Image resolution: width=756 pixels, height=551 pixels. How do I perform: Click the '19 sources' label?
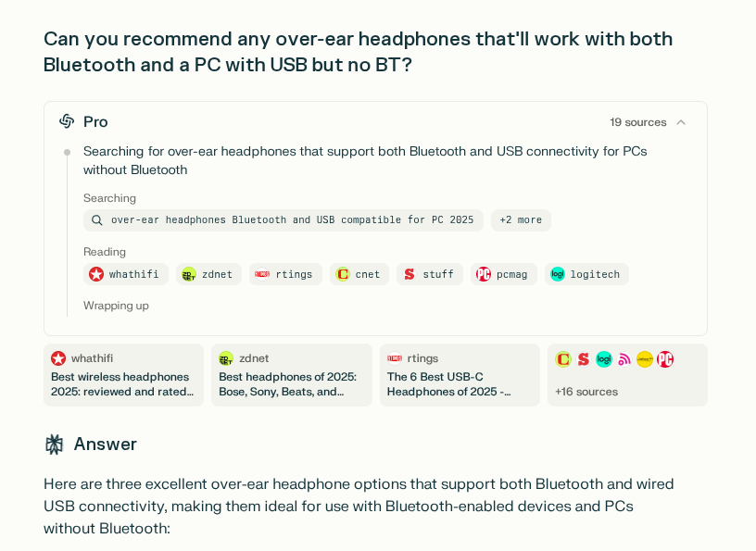(636, 121)
